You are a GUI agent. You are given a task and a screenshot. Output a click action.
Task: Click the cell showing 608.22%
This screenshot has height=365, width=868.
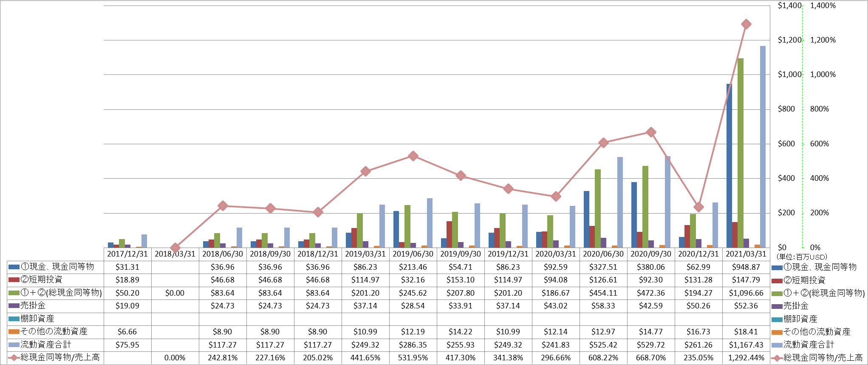click(x=603, y=358)
